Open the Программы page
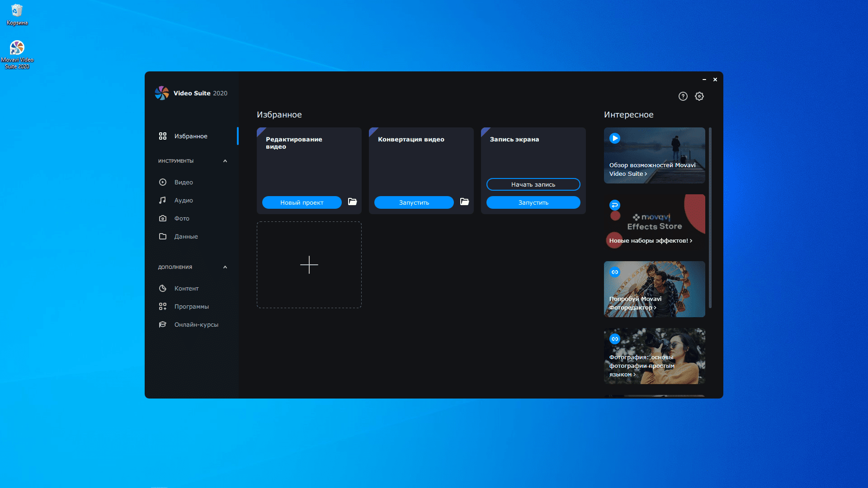This screenshot has height=488, width=868. click(192, 306)
